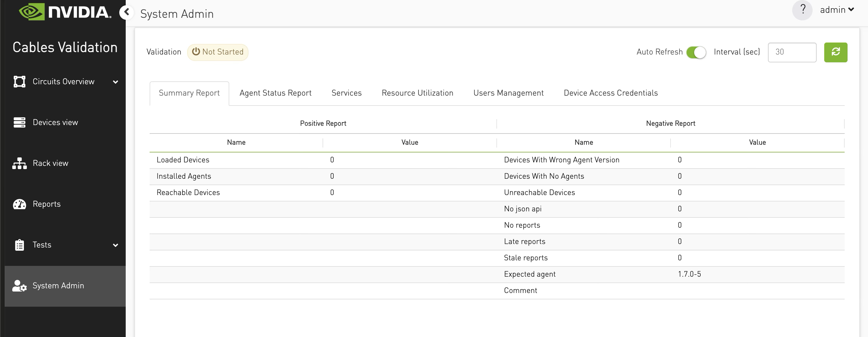Image resolution: width=868 pixels, height=337 pixels.
Task: Open Devices view from the sidebar
Action: click(65, 122)
